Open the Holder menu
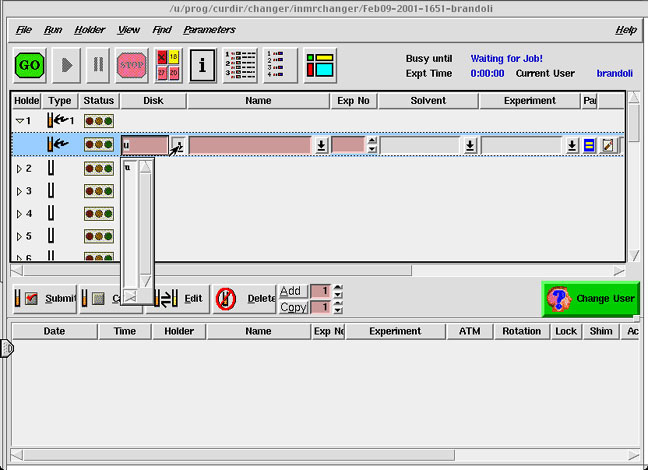The height and width of the screenshot is (470, 648). (89, 30)
